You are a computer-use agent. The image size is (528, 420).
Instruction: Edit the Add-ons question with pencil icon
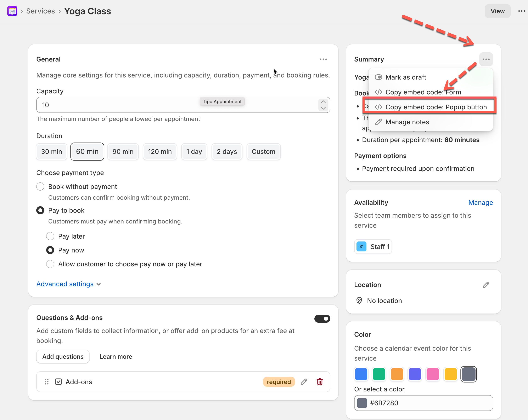pyautogui.click(x=304, y=382)
